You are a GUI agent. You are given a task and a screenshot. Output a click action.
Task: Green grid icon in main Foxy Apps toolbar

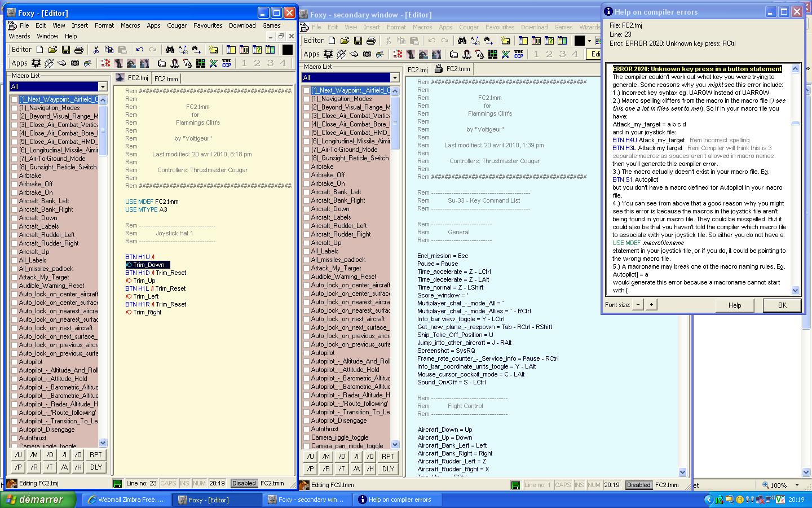point(201,63)
